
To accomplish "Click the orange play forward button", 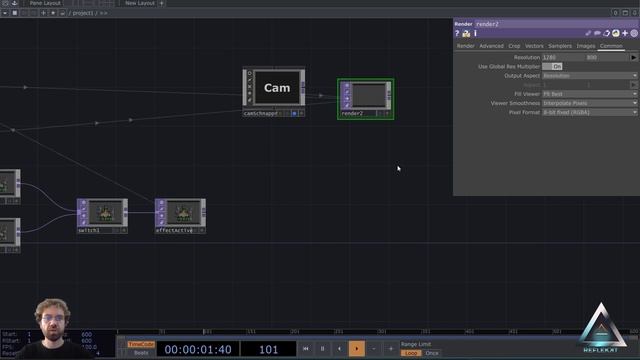I will tap(357, 349).
